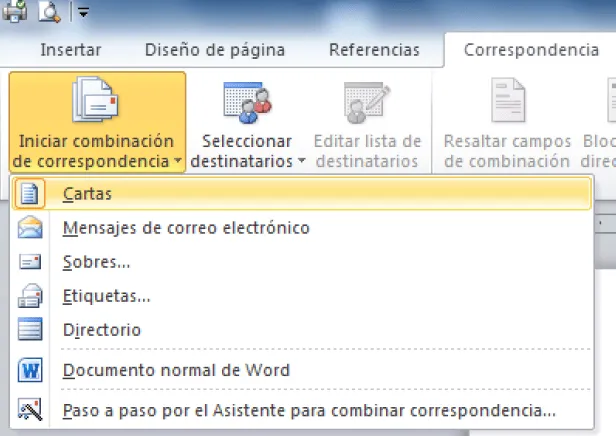Expand the Seleccionar destinatarios dropdown arrow

click(302, 160)
